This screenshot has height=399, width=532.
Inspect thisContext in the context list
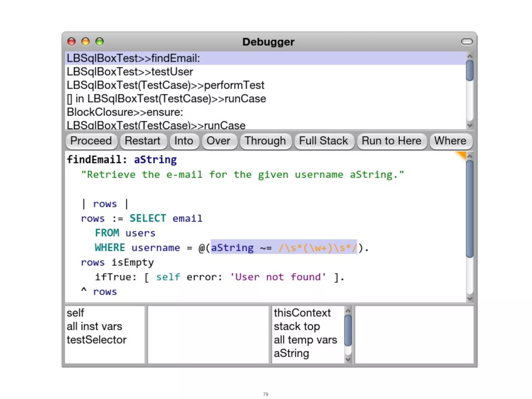302,313
